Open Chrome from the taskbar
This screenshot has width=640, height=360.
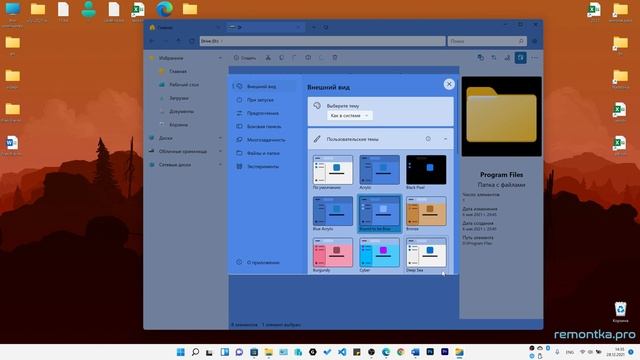(x=400, y=352)
